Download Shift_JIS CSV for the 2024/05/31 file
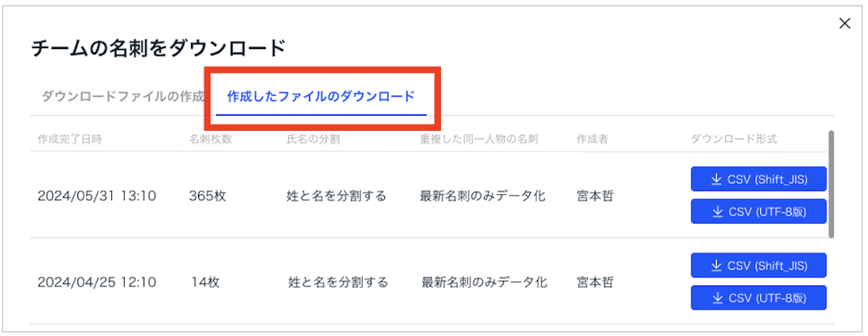The image size is (868, 336). pos(758,179)
